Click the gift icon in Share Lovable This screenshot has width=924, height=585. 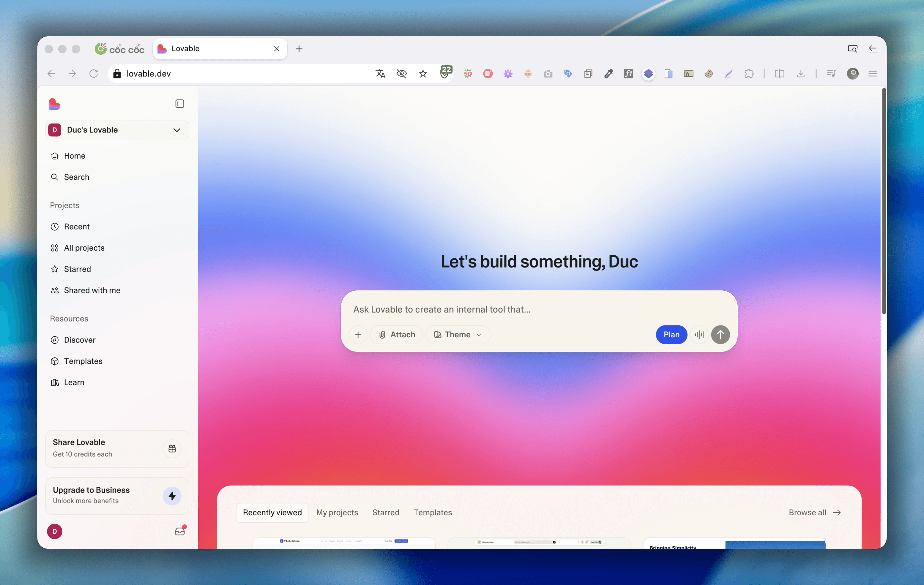[172, 448]
